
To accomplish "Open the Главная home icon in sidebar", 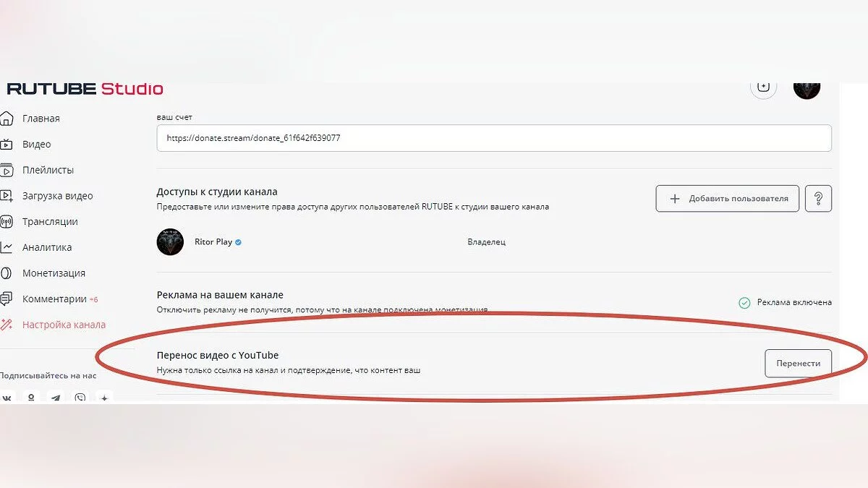I will click(x=7, y=119).
